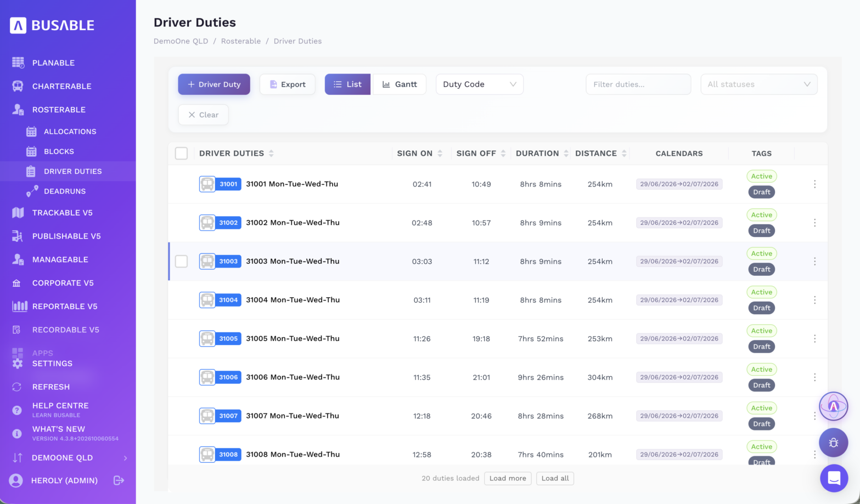Click the Allocations calendar icon
The width and height of the screenshot is (860, 504).
pyautogui.click(x=31, y=132)
